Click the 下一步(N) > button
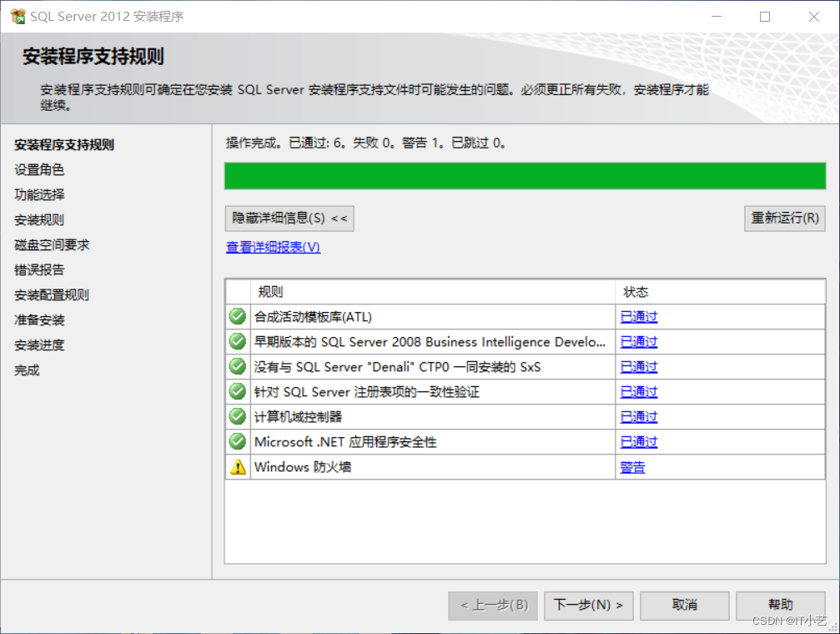The width and height of the screenshot is (840, 634). tap(588, 605)
